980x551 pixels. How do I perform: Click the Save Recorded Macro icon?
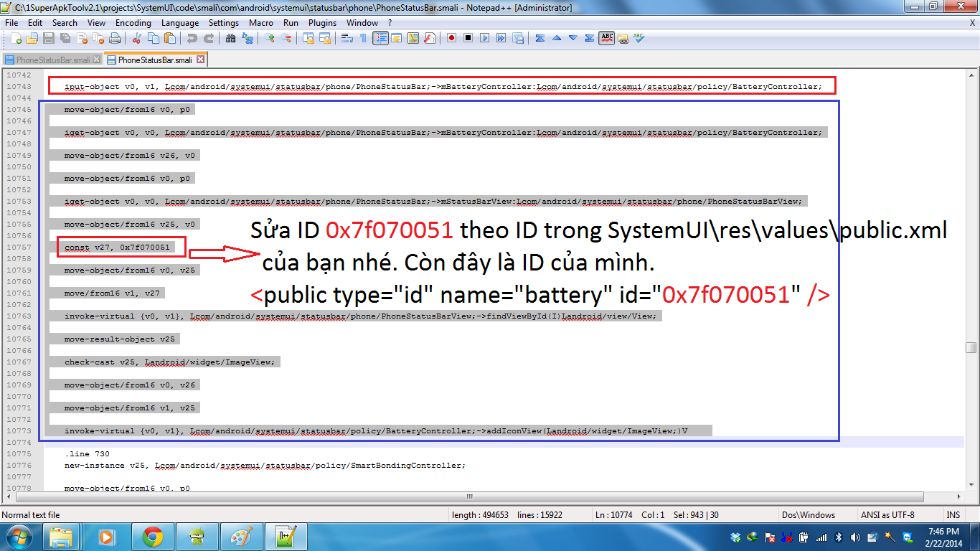(517, 38)
